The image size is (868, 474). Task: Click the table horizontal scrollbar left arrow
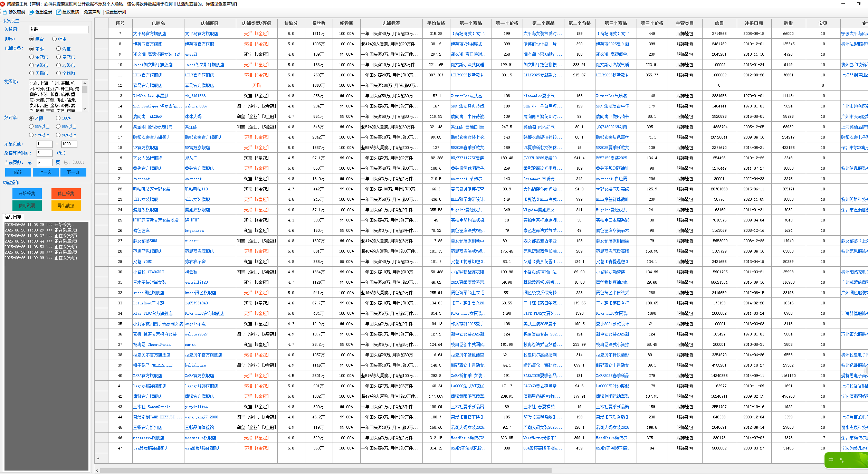(x=97, y=471)
